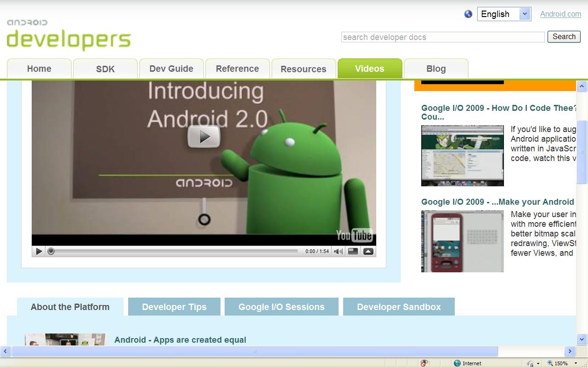This screenshot has height=368, width=588.
Task: Click the globe icon beside the language selector
Action: 468,14
